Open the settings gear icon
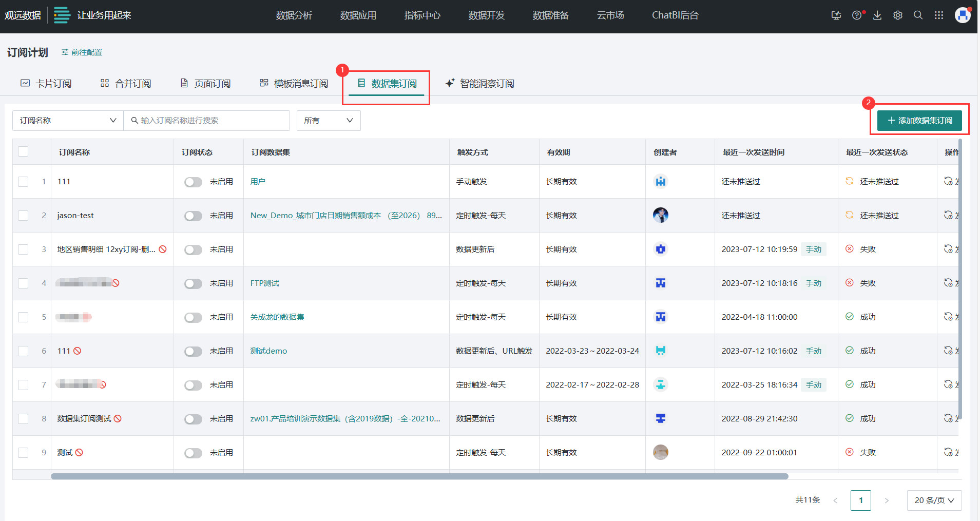 [x=898, y=15]
